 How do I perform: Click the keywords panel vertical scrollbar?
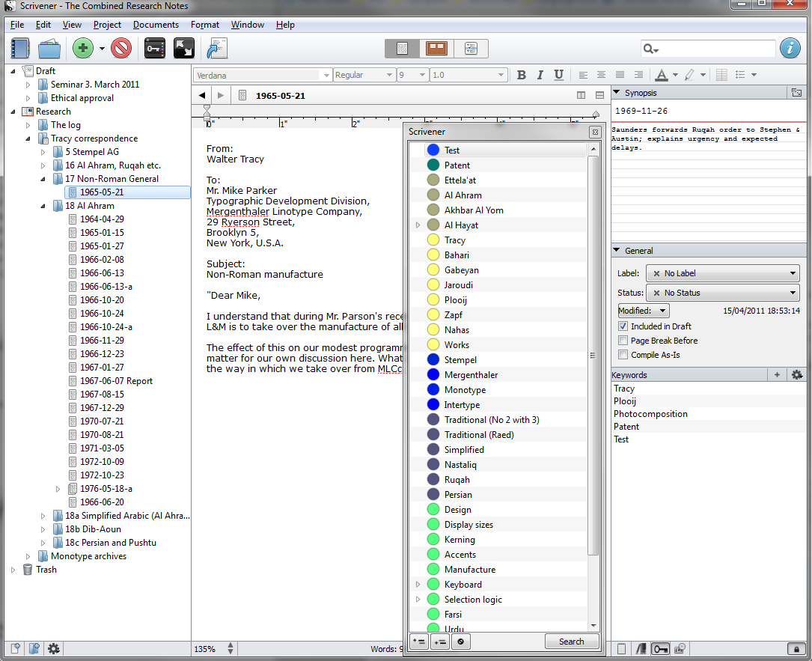coord(593,355)
